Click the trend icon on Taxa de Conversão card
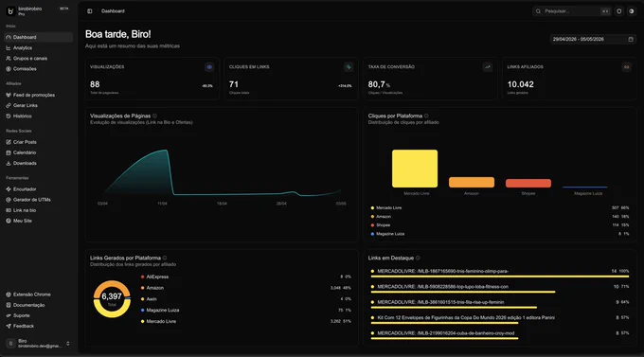 (x=488, y=67)
